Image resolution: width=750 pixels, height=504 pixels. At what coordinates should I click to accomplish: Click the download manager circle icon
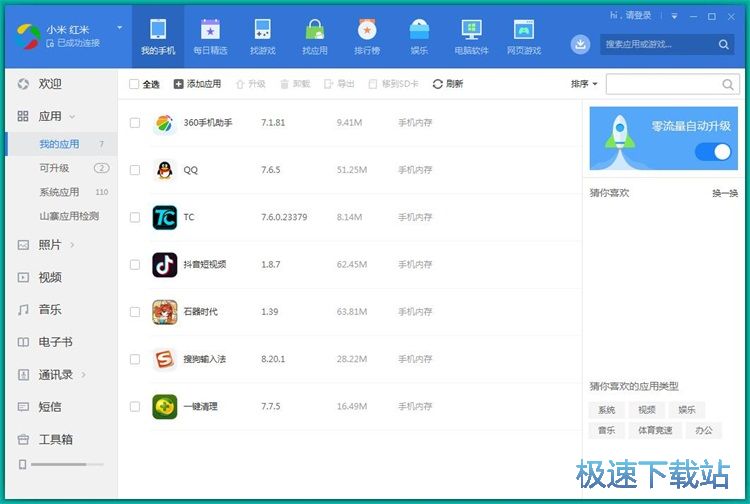pos(580,44)
